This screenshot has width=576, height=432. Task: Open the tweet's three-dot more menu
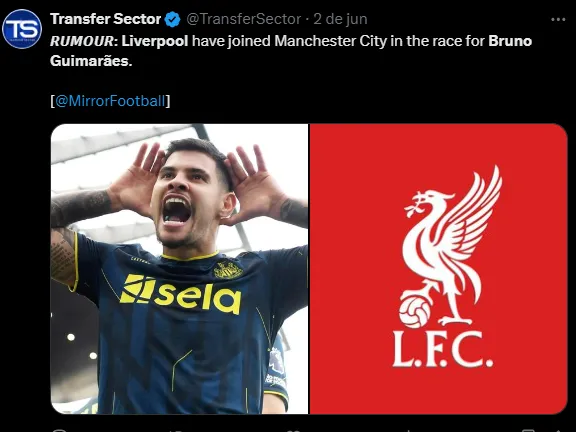click(558, 19)
